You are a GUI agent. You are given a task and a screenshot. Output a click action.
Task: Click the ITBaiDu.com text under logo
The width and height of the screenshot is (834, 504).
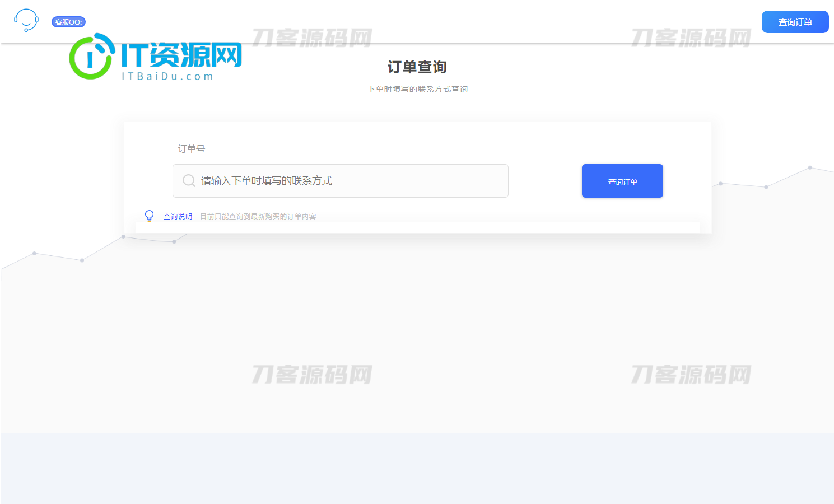pyautogui.click(x=167, y=76)
